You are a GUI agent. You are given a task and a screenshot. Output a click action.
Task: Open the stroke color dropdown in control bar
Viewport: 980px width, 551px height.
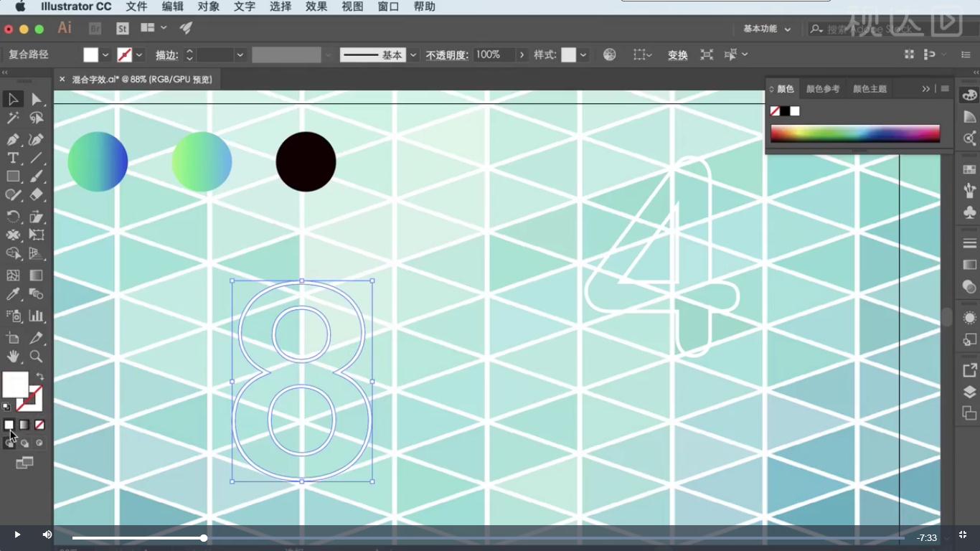coord(139,55)
